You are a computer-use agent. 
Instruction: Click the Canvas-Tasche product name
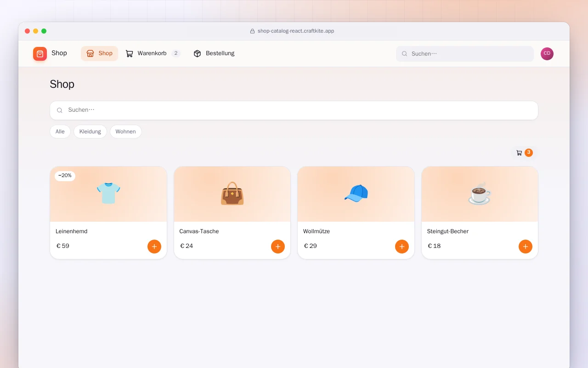click(x=199, y=231)
